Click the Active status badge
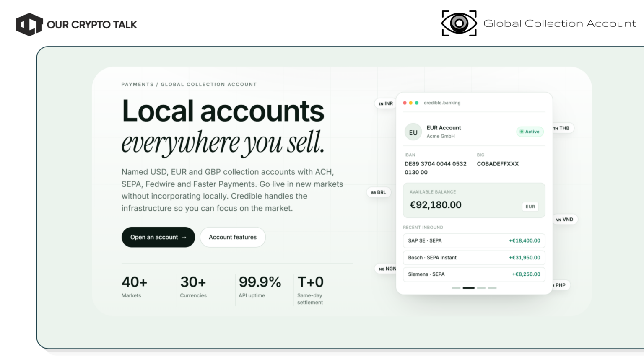Screen dimensions: 644x362 pos(530,132)
